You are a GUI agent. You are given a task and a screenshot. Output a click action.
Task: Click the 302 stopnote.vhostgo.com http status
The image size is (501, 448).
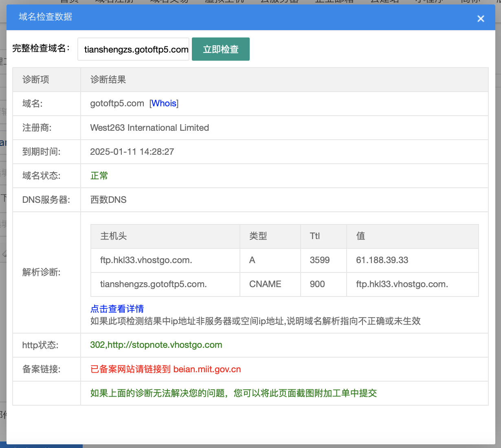156,345
